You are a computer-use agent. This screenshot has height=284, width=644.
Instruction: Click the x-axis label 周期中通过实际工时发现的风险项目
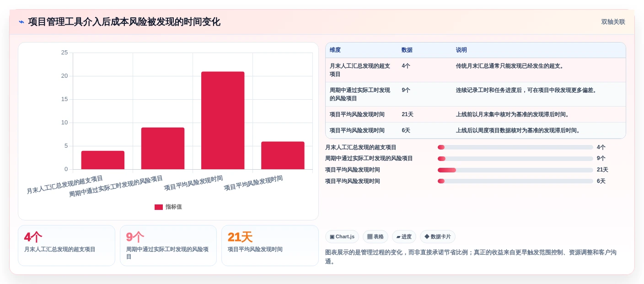coord(116,186)
